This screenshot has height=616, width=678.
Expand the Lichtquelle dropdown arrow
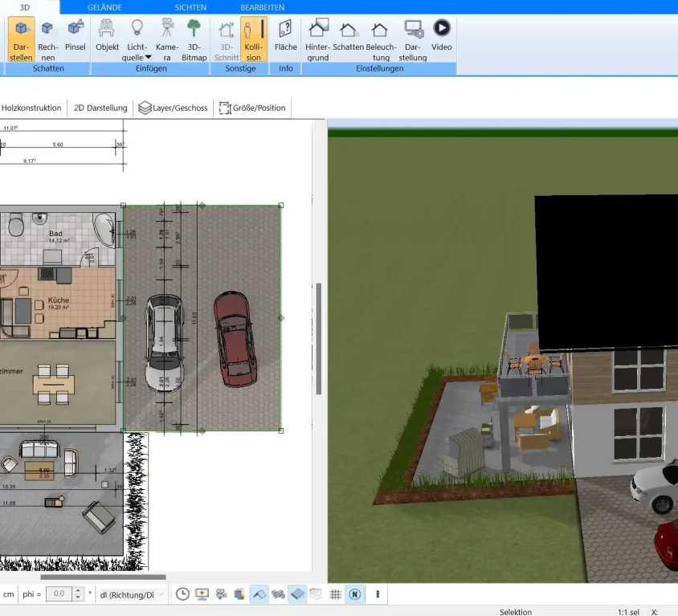point(149,58)
